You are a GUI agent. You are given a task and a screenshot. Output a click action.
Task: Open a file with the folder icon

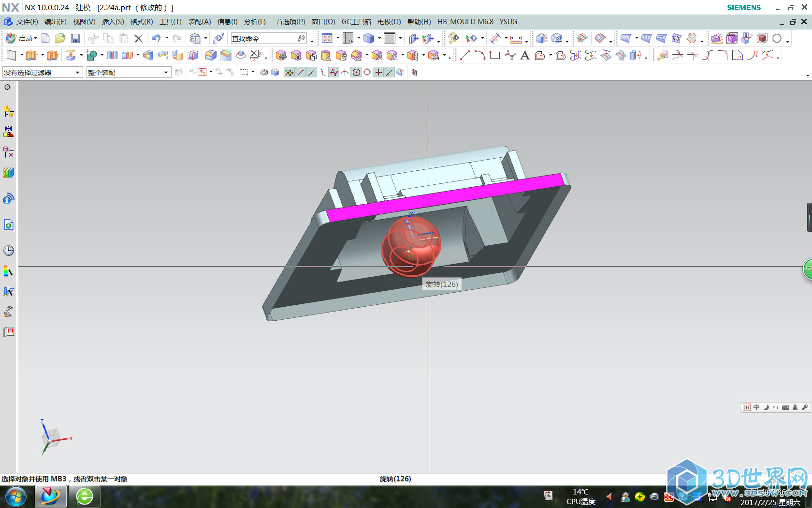pos(60,38)
